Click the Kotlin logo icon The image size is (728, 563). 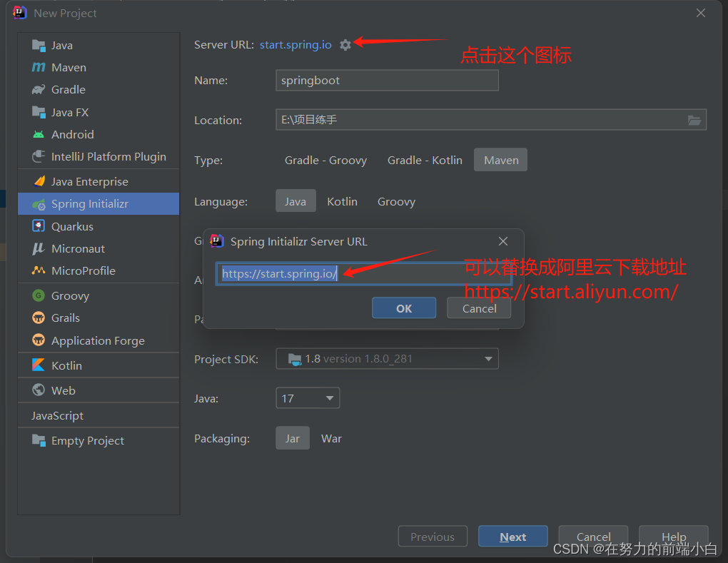point(39,365)
